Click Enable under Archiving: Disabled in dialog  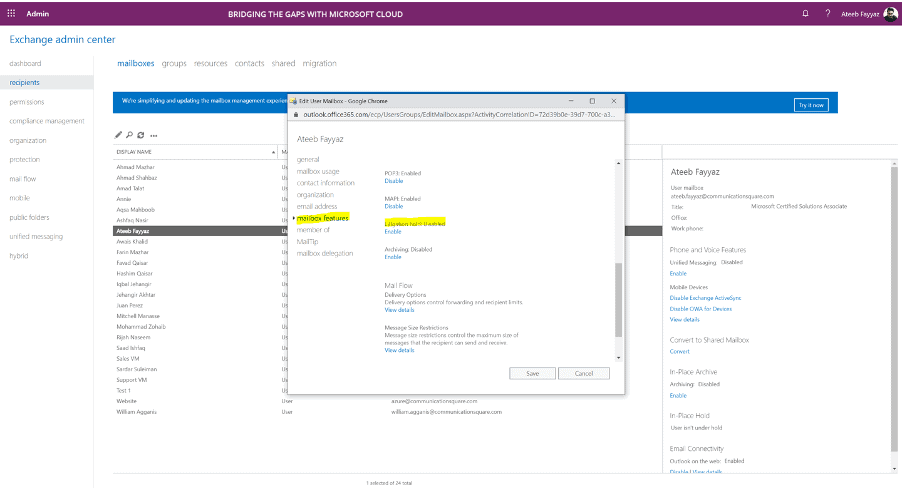tap(393, 257)
